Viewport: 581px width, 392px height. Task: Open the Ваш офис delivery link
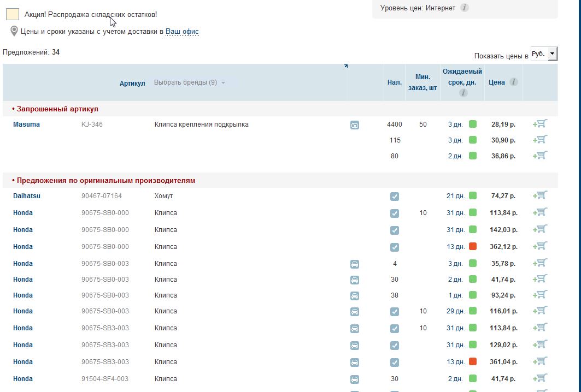[x=182, y=32]
